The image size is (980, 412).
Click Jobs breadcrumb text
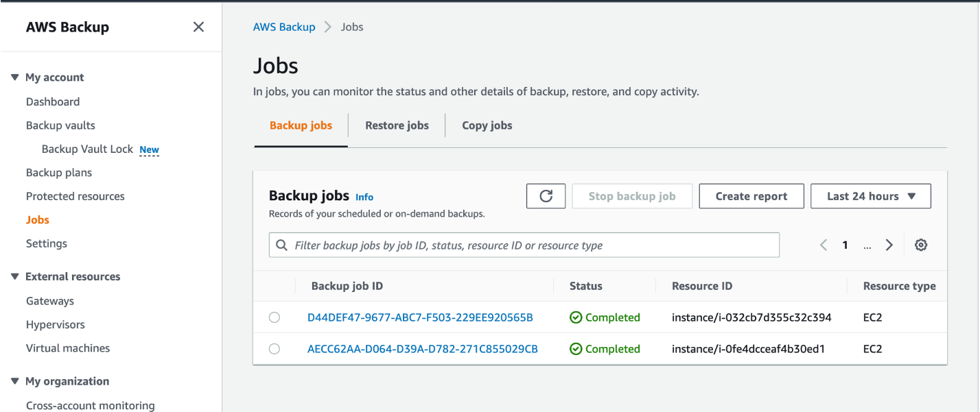(352, 27)
